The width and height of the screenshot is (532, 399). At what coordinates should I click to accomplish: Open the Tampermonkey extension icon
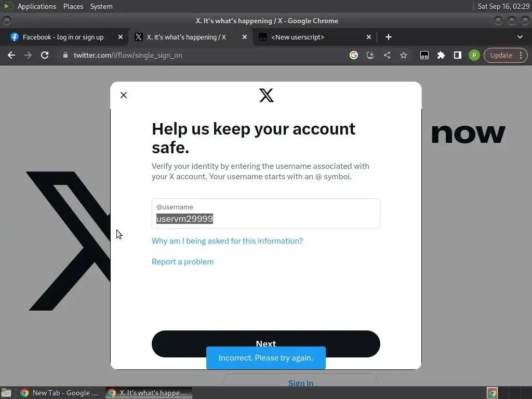(424, 55)
